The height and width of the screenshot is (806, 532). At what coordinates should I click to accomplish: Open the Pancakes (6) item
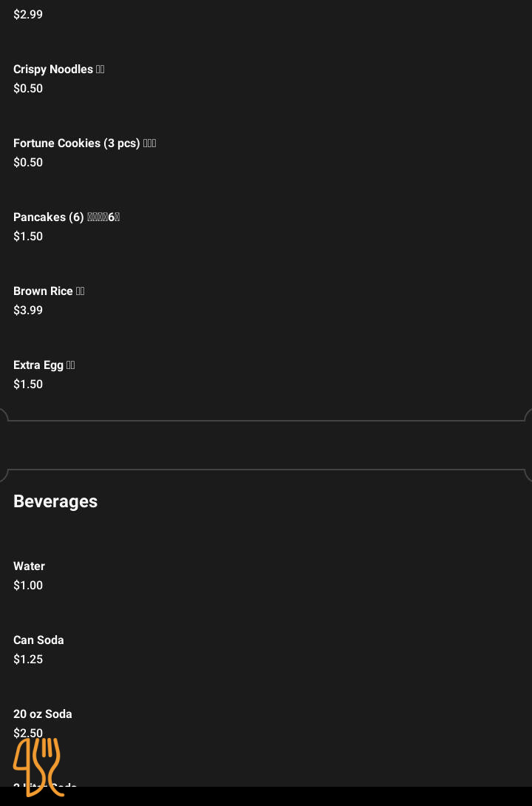(x=49, y=217)
